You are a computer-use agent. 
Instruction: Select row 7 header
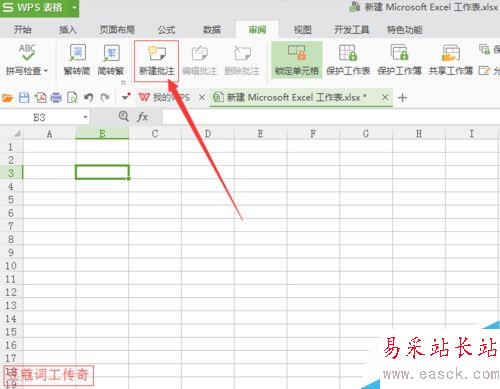[x=11, y=226]
